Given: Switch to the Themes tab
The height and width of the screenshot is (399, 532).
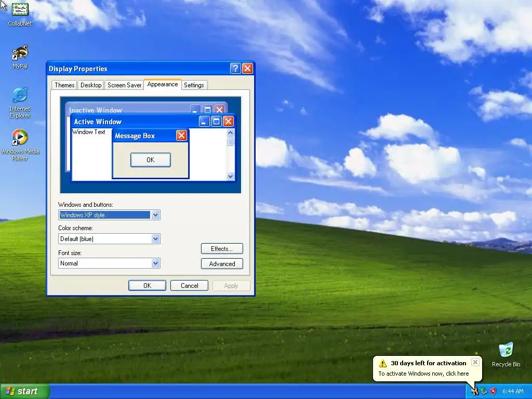Looking at the screenshot, I should tap(64, 85).
